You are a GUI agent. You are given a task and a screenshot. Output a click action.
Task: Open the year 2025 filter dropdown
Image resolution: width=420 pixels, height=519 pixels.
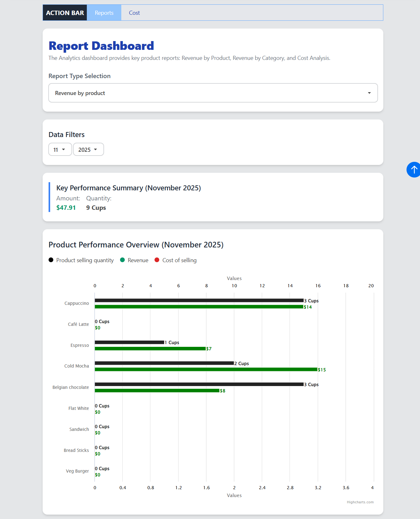(x=88, y=150)
